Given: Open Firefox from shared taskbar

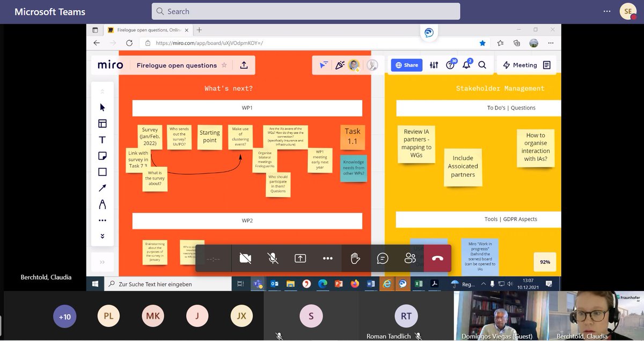Looking at the screenshot, I should click(x=355, y=284).
